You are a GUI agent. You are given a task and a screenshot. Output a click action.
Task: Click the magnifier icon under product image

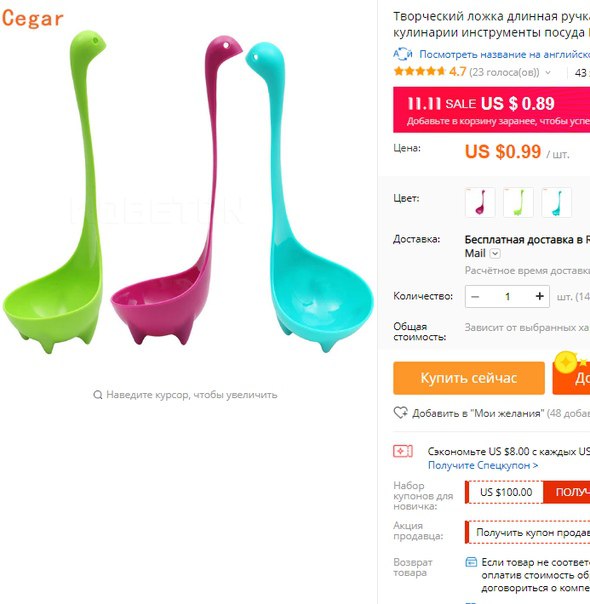click(x=98, y=395)
